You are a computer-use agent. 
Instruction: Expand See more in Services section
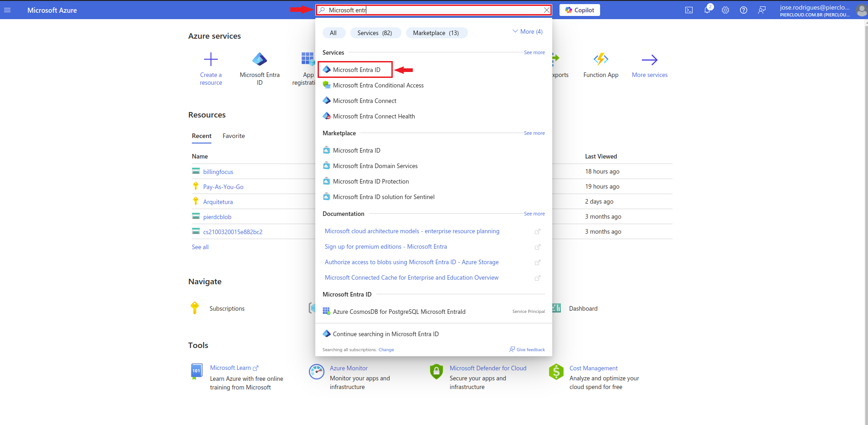pyautogui.click(x=534, y=53)
